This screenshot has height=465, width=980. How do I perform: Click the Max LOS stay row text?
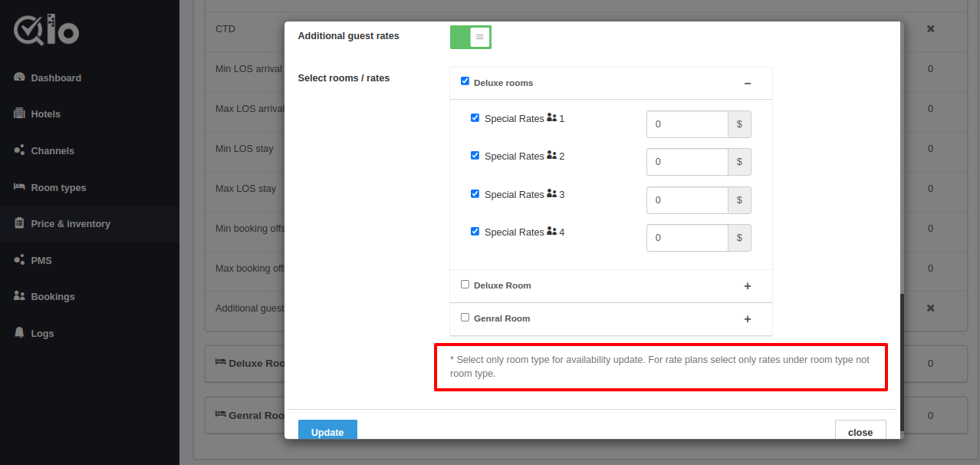(x=245, y=188)
